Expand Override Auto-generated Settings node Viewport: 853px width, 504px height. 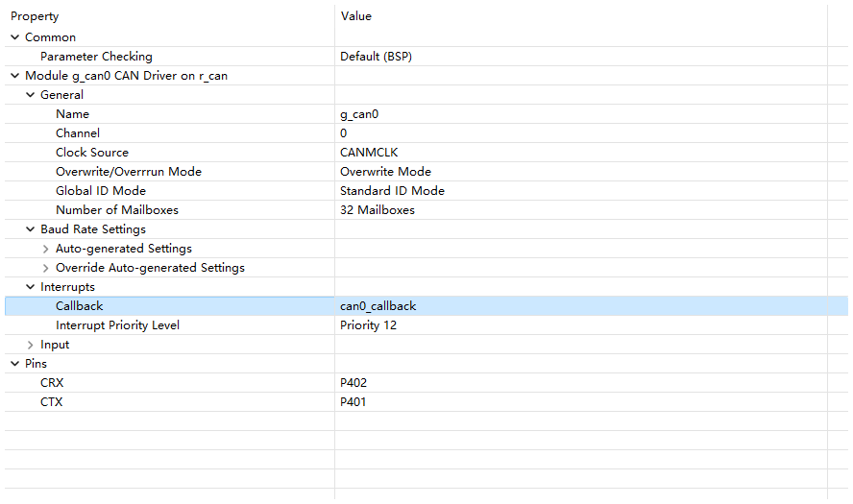pyautogui.click(x=45, y=268)
